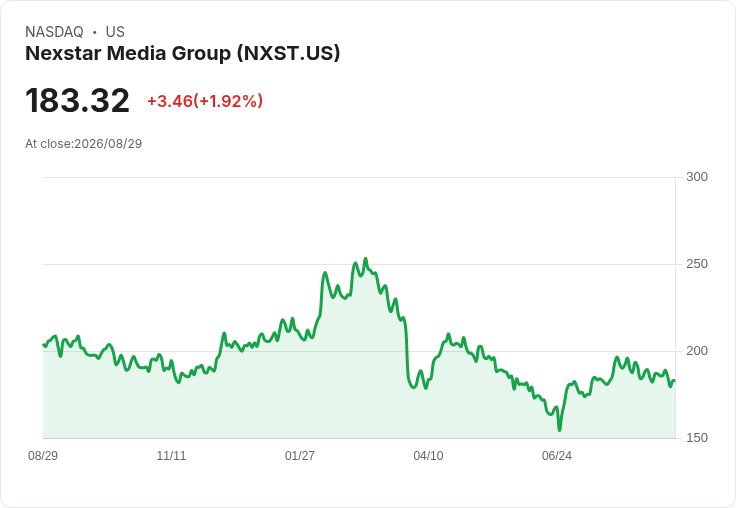Select the 200 y-axis label
Screen dimensions: 736x508
[x=697, y=351]
